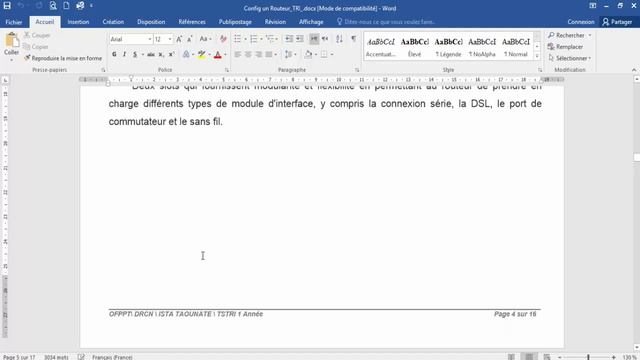The image size is (640, 360).
Task: Toggle bold (G) formatting
Action: (x=114, y=54)
